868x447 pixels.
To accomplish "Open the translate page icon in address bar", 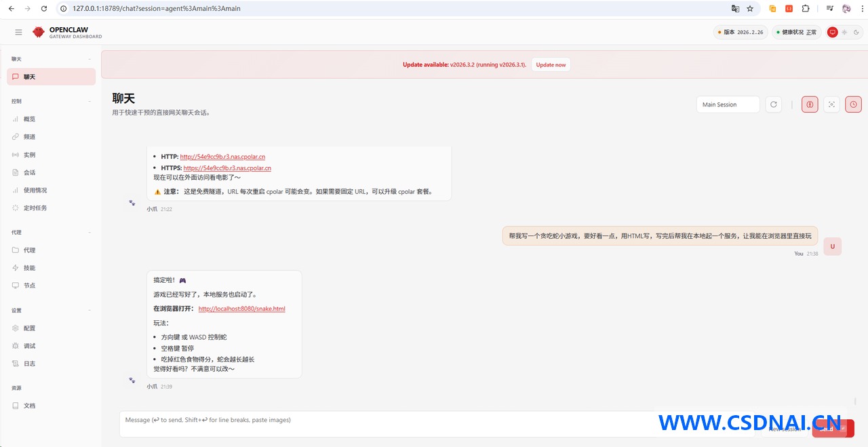I will point(735,9).
